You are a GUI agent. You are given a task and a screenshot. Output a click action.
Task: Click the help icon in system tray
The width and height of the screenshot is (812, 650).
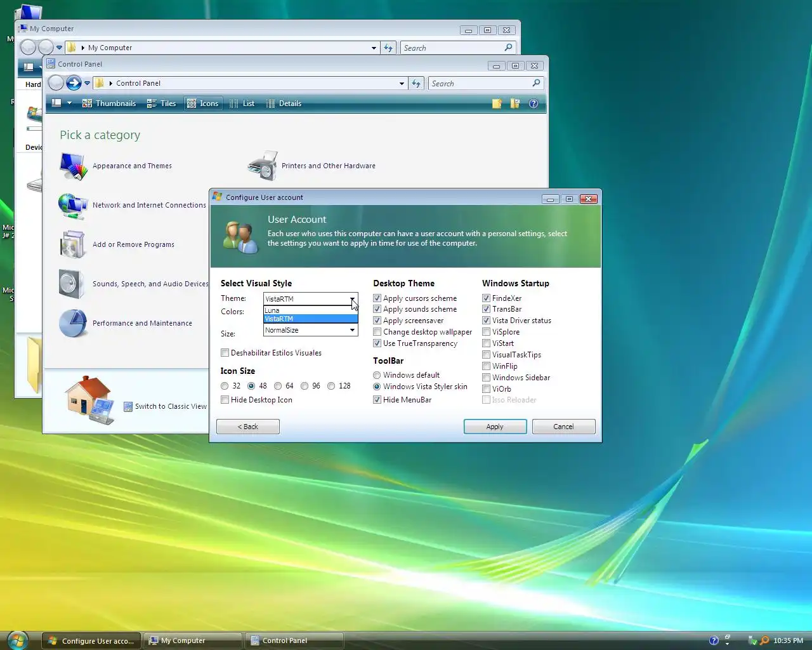coord(714,640)
